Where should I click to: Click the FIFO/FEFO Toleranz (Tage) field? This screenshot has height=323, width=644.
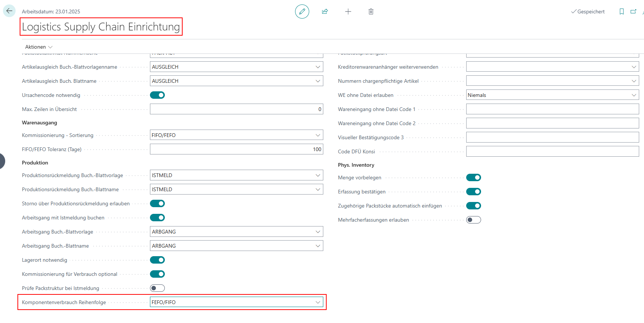(236, 149)
